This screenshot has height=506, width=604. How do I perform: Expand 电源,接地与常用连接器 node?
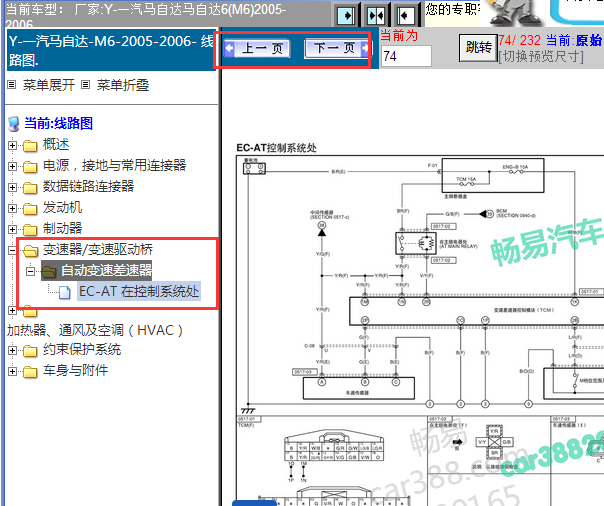(12, 166)
